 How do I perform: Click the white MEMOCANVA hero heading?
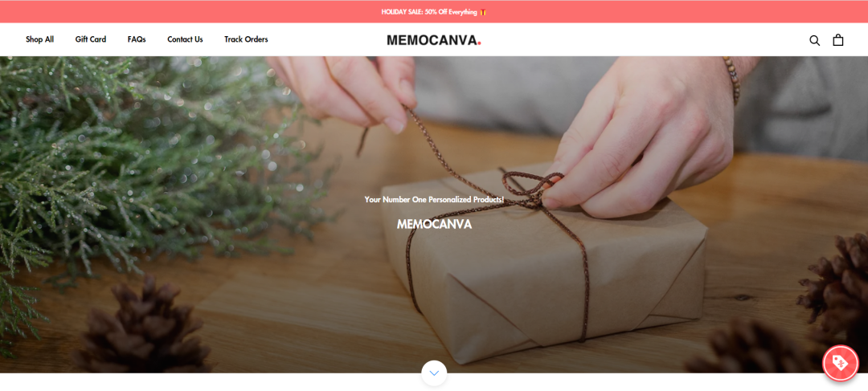point(434,224)
